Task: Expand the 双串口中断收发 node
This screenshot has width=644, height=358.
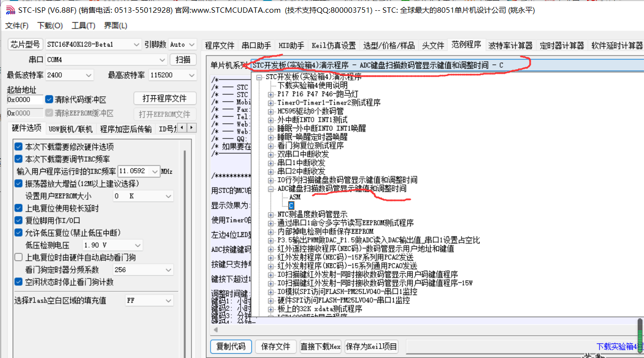Action: [270, 154]
